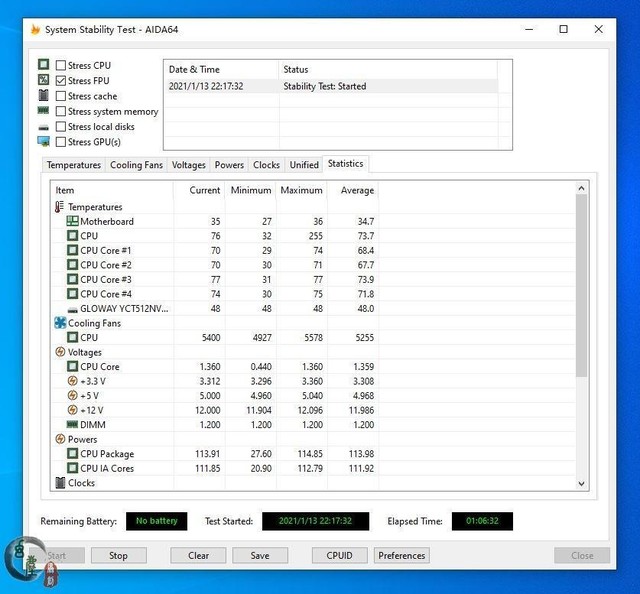640x594 pixels.
Task: Uncheck the Stress FPU checkbox
Action: 61,81
